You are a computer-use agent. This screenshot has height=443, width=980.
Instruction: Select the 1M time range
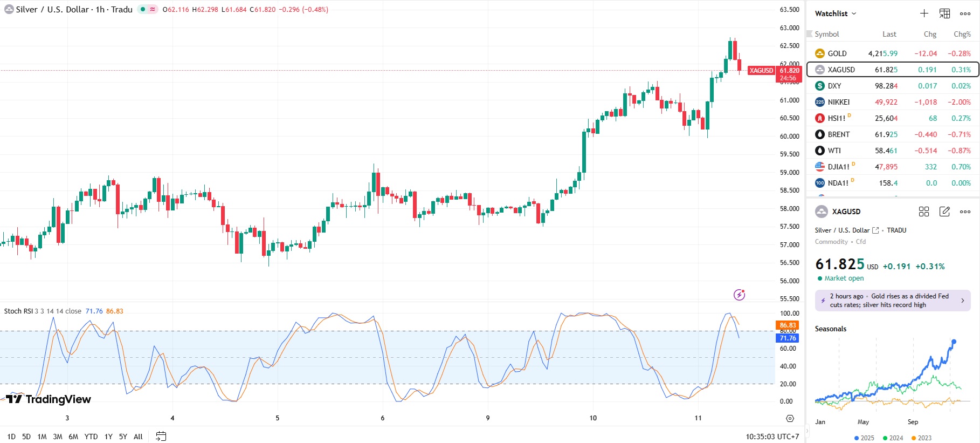[42, 437]
